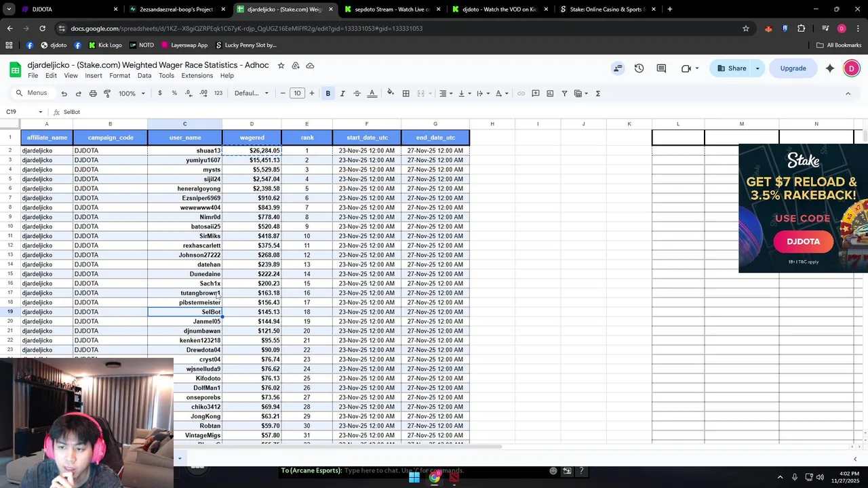The height and width of the screenshot is (488, 868).
Task: Open the Sheets home logo
Action: (15, 69)
